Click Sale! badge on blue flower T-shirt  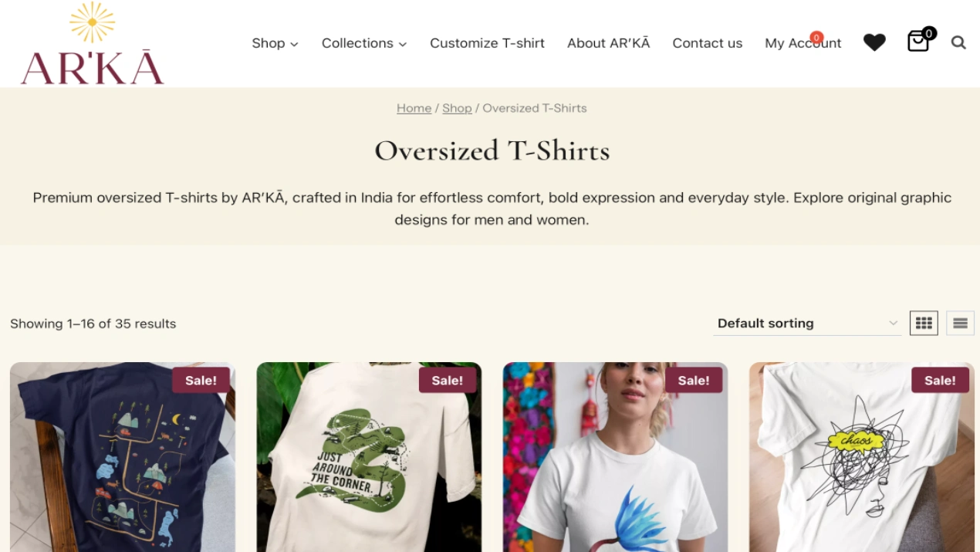click(x=693, y=380)
